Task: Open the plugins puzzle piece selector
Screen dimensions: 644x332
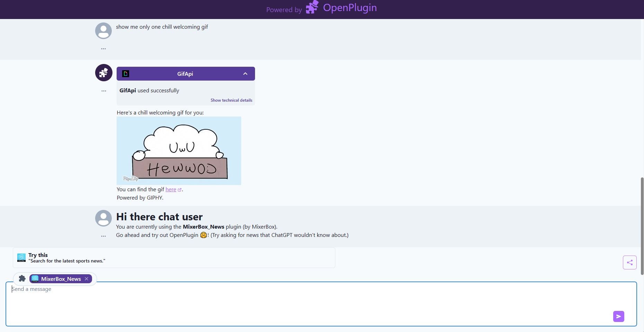Action: coord(22,278)
